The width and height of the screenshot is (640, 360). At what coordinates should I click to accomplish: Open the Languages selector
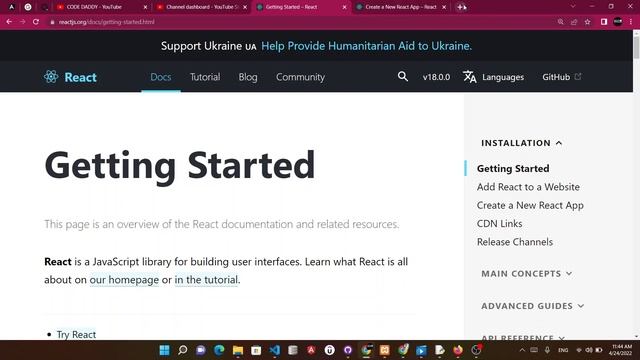click(493, 77)
